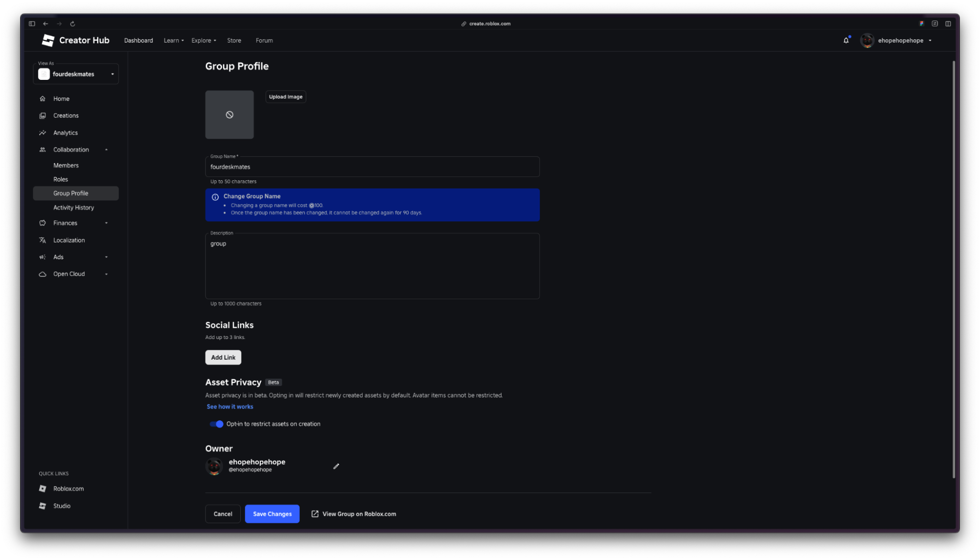Open View Group on Roblox.com link
980x560 pixels.
pos(354,514)
